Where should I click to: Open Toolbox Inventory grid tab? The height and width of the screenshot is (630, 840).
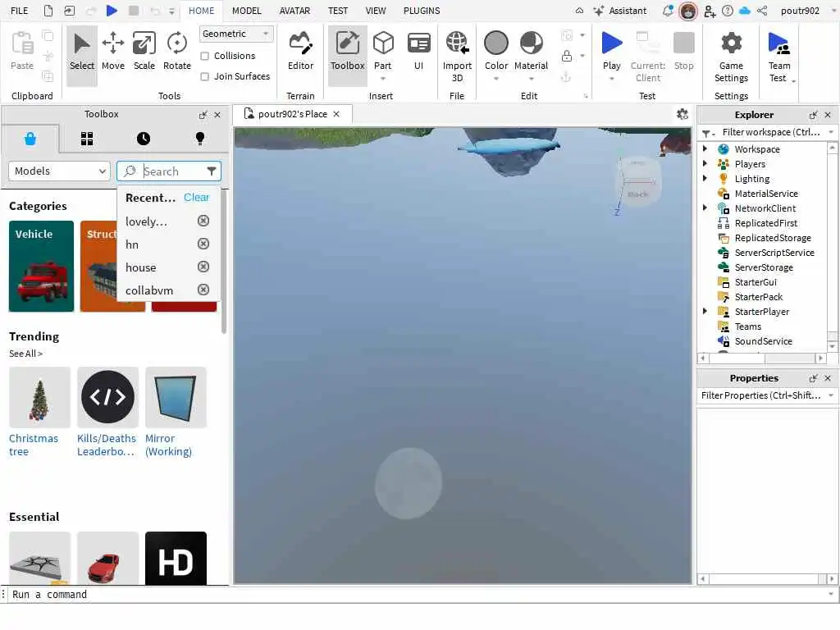tap(87, 139)
